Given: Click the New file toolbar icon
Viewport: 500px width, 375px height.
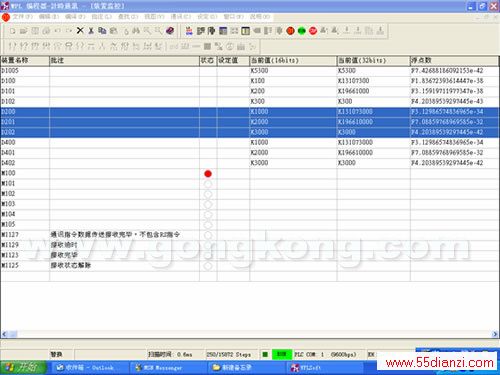Looking at the screenshot, I should [x=13, y=31].
